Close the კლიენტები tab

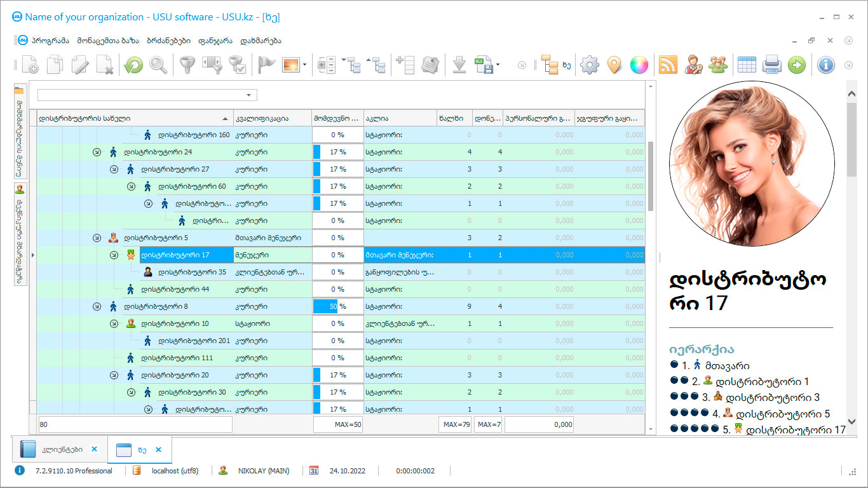click(x=94, y=449)
